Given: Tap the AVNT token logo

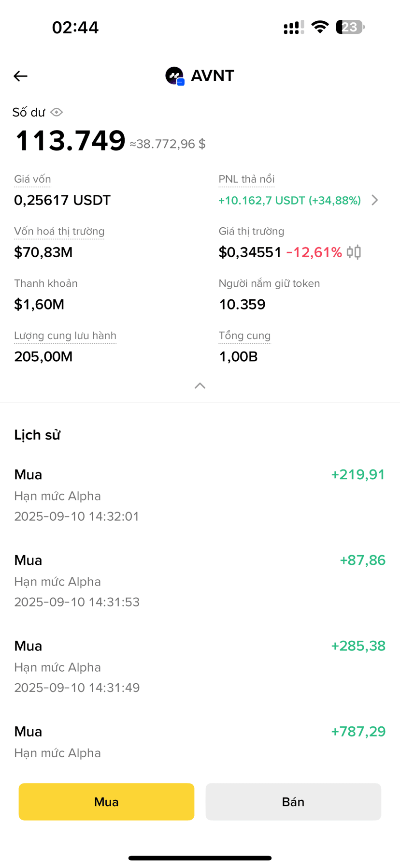Looking at the screenshot, I should (175, 76).
